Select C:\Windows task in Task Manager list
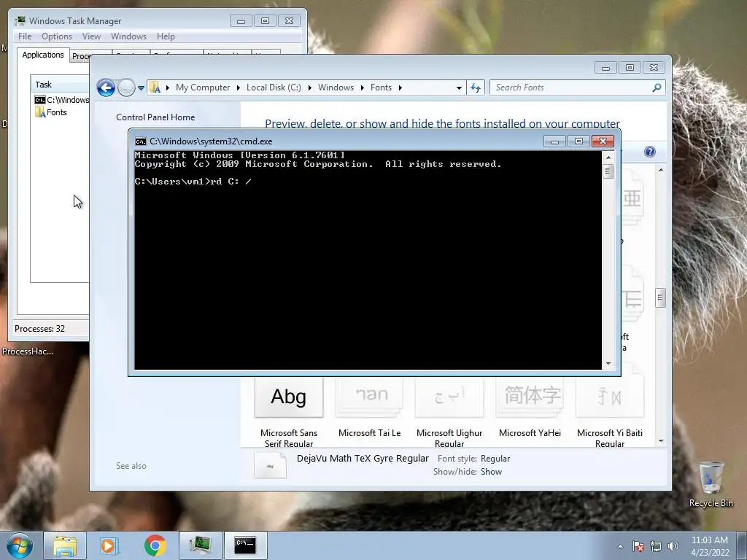This screenshot has height=560, width=747. click(62, 100)
